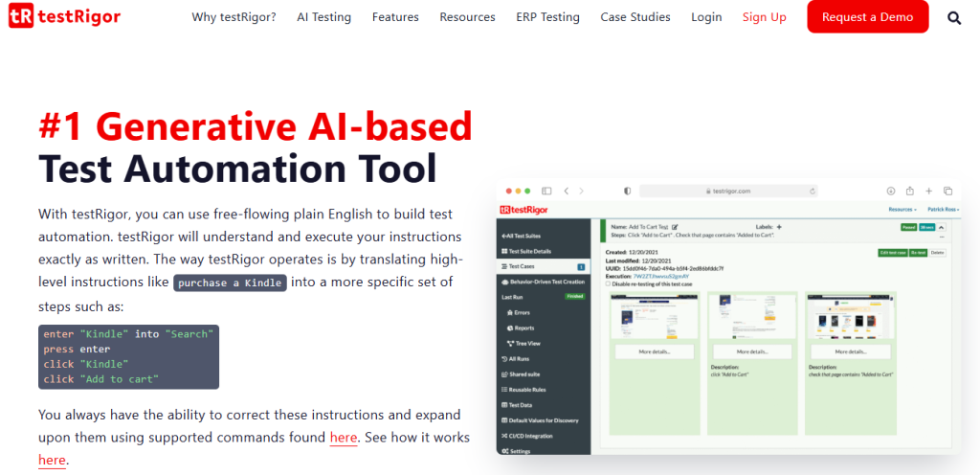Open the 'Why testRigor?' menu
Screen dimensions: 980x475
click(234, 17)
